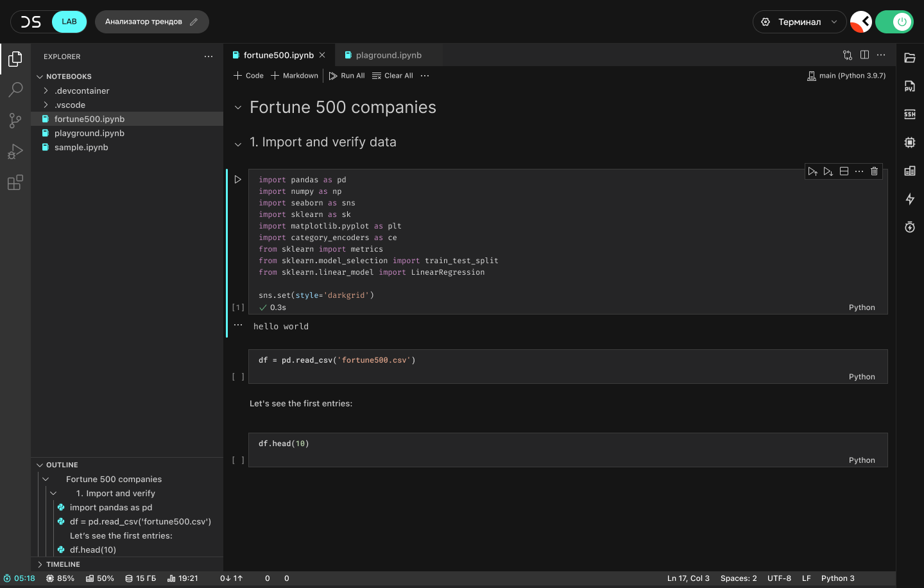Click UTF-8 encoding in status bar
Viewport: 924px width, 588px height.
click(779, 578)
